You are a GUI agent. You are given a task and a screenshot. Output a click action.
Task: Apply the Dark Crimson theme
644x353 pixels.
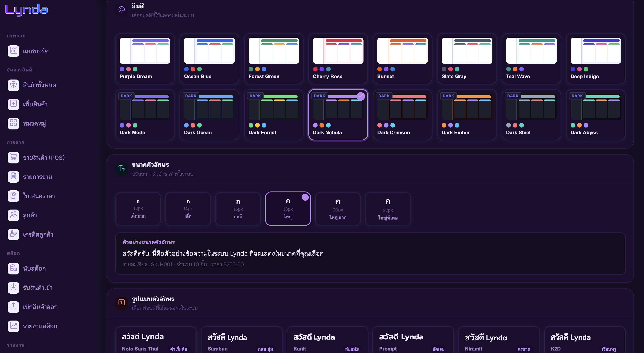tap(402, 115)
